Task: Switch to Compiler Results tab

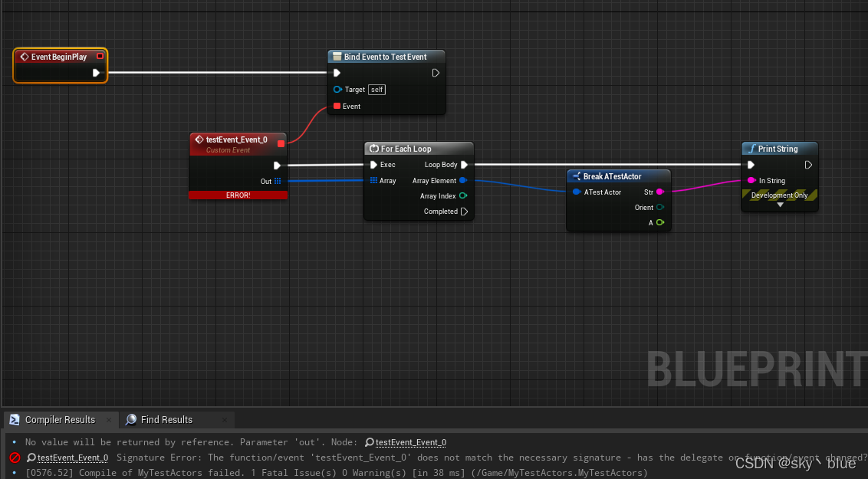Action: pos(60,420)
